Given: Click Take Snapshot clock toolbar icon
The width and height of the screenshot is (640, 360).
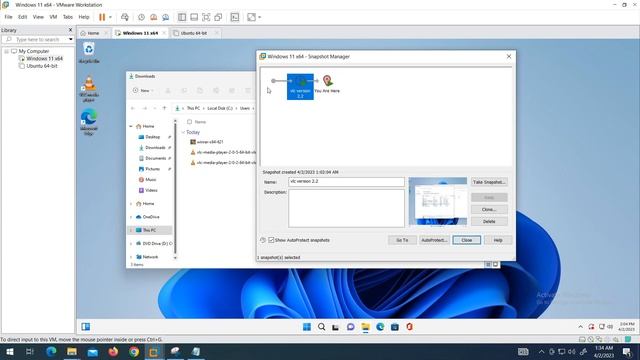Looking at the screenshot, I should click(x=141, y=17).
